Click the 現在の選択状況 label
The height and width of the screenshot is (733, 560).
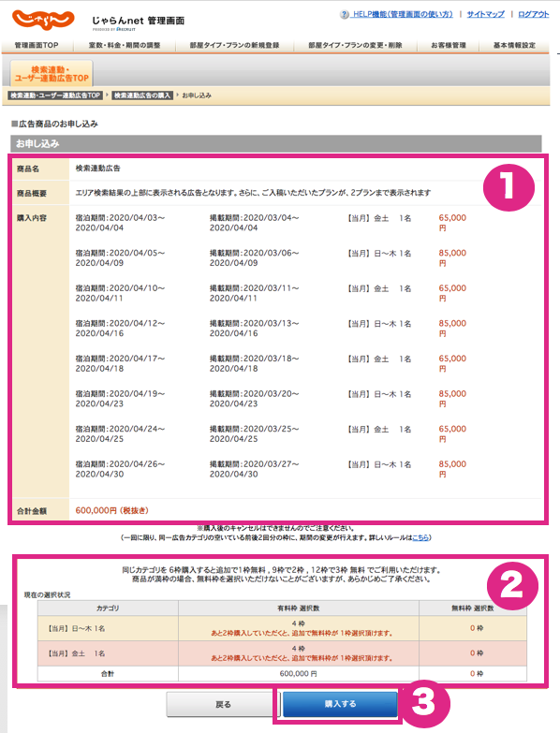[x=47, y=594]
